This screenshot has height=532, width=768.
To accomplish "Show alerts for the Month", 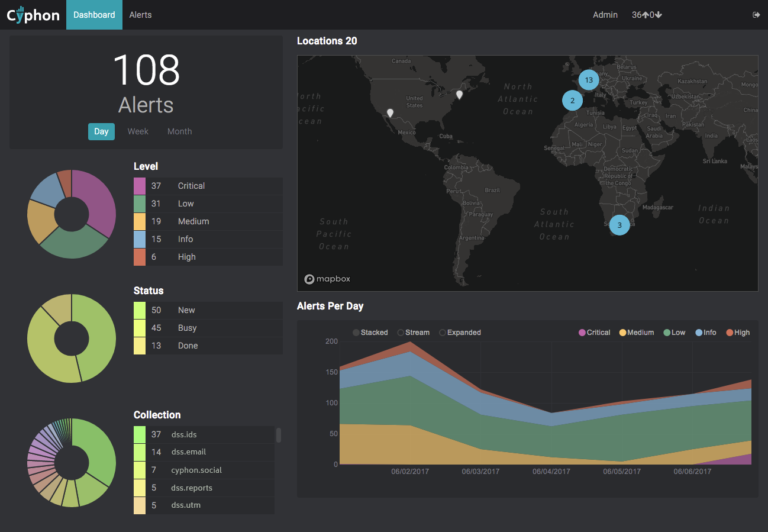I will tap(179, 131).
